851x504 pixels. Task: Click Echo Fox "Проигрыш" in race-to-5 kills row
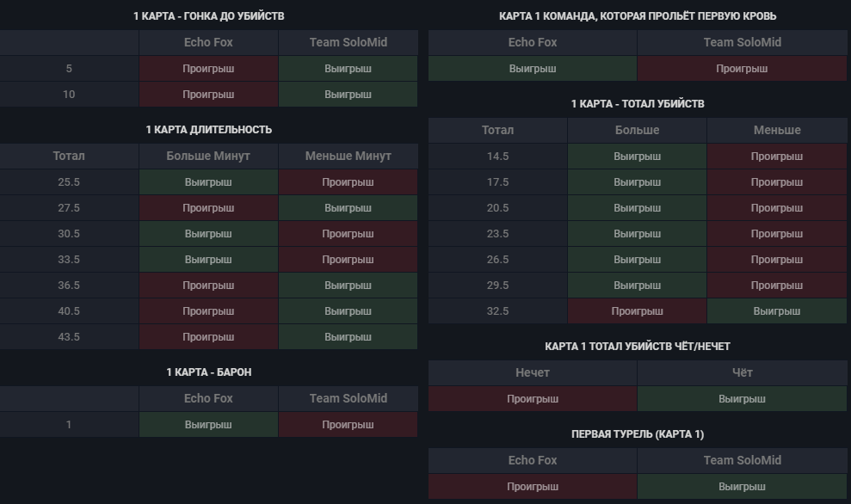pos(208,68)
